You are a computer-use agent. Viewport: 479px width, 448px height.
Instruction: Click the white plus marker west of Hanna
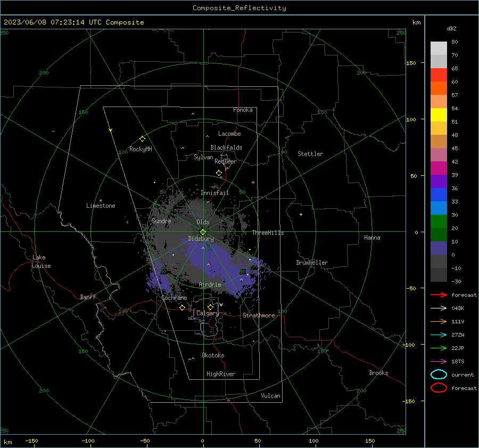301,214
